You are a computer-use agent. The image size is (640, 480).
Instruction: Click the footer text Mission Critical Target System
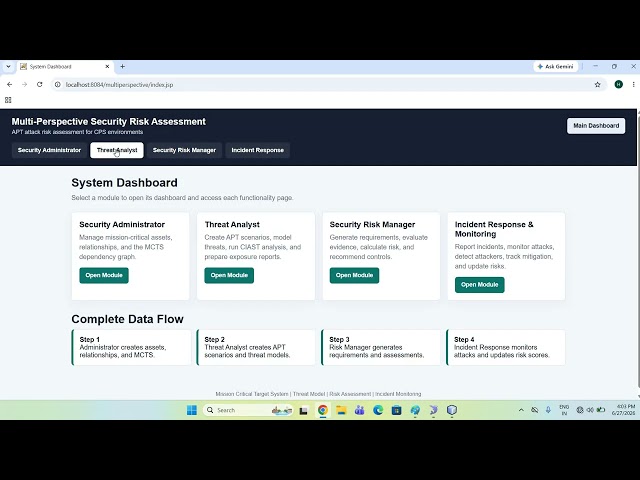pyautogui.click(x=252, y=394)
